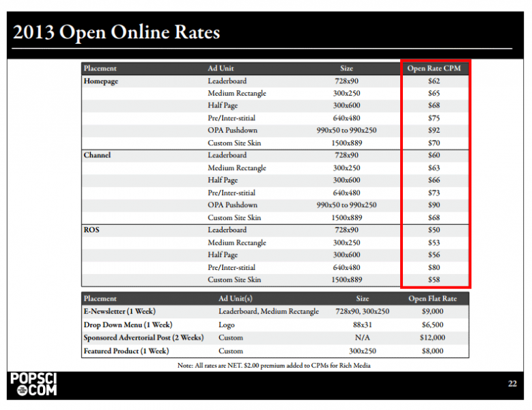Click "1500x889" size in the $70 row
The height and width of the screenshot is (410, 532).
tap(346, 143)
